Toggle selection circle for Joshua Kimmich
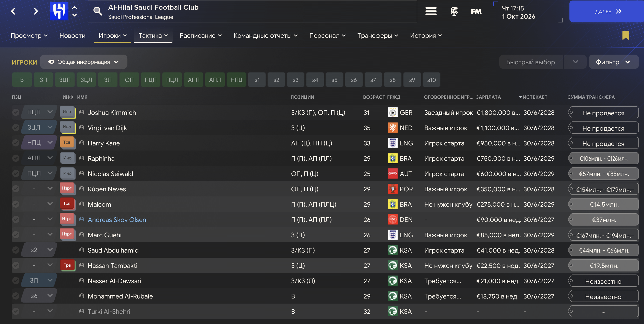Image resolution: width=644 pixels, height=324 pixels. (x=16, y=112)
